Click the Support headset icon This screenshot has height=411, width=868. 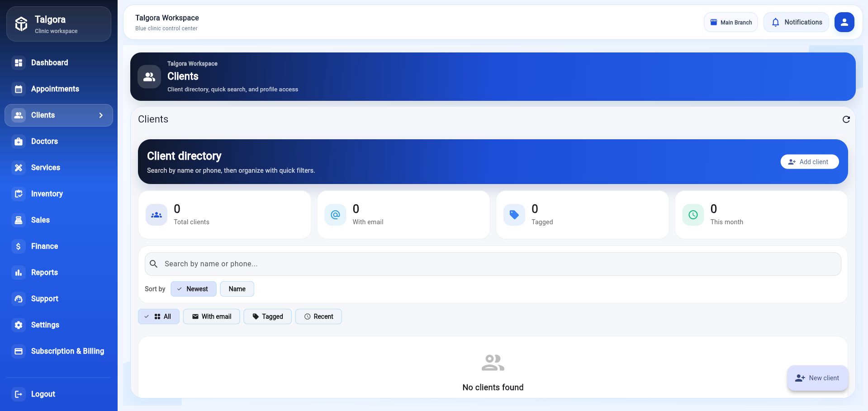(19, 299)
